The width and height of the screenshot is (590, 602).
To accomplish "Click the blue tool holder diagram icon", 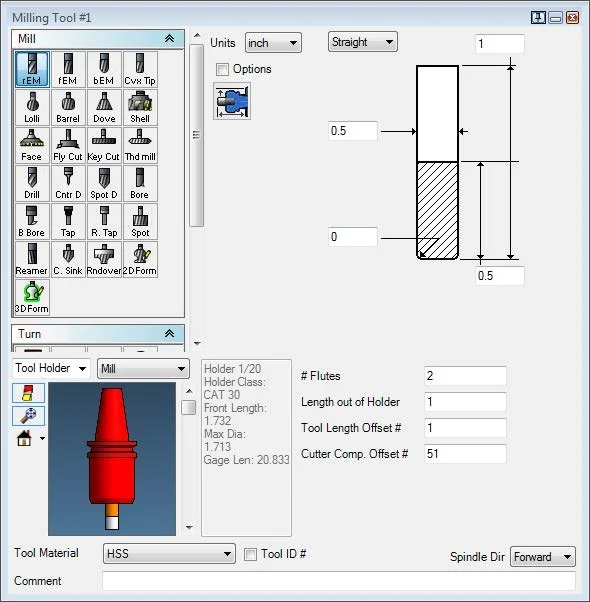I will coord(232,101).
